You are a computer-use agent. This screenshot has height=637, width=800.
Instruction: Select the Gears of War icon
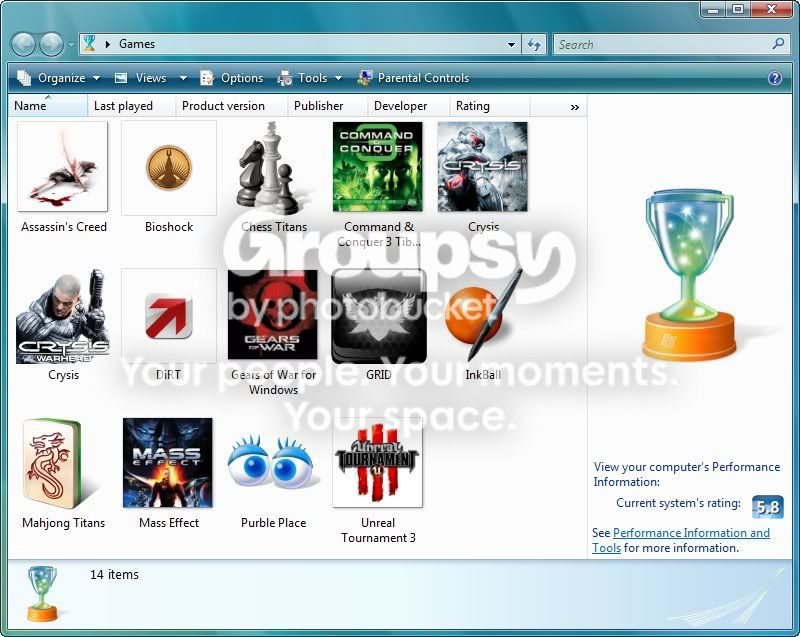(272, 315)
